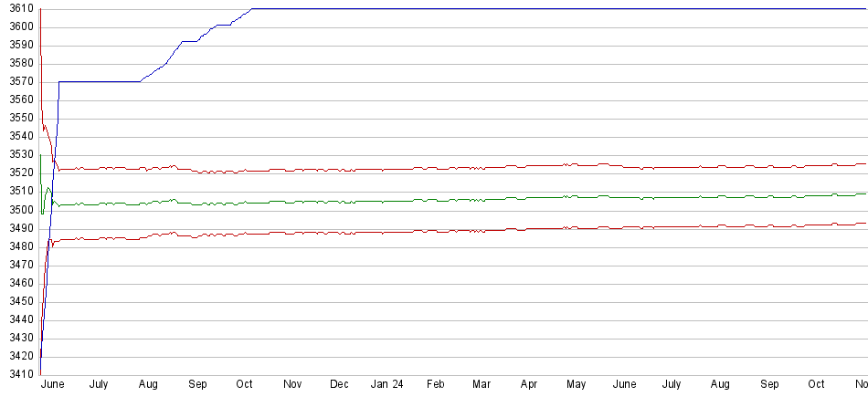Viewport: 868px width, 397px height.
Task: Click the flat blue line plateau at 3570
Action: 101,81
